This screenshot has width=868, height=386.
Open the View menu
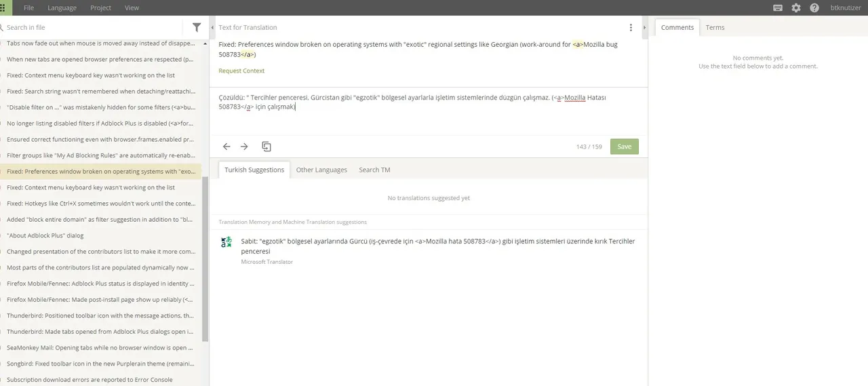click(132, 7)
